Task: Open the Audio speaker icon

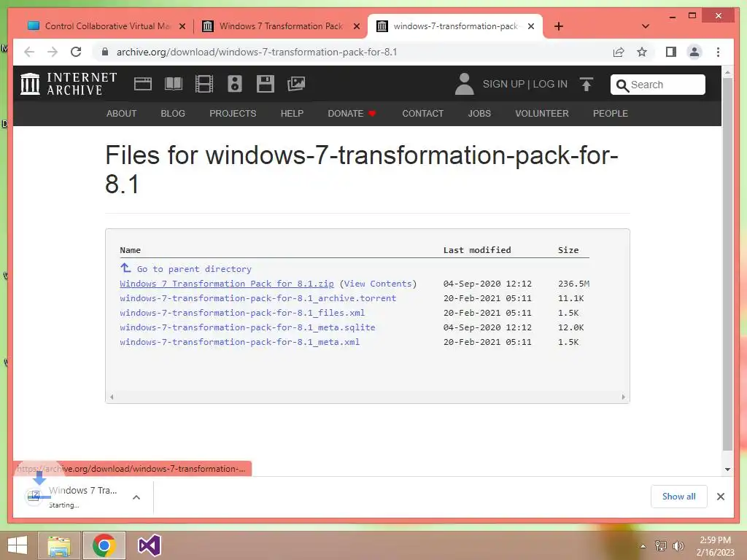Action: pos(235,84)
